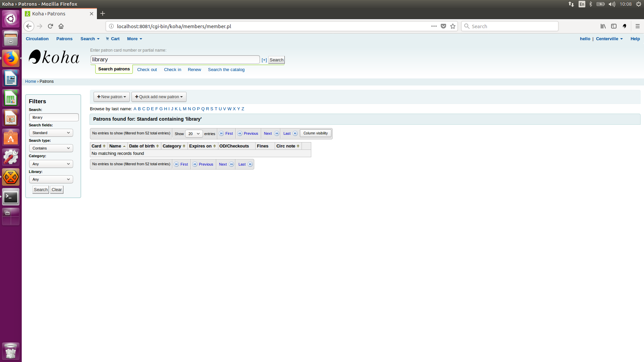Browse patrons by last name letter M
The height and width of the screenshot is (362, 644).
[x=184, y=109]
